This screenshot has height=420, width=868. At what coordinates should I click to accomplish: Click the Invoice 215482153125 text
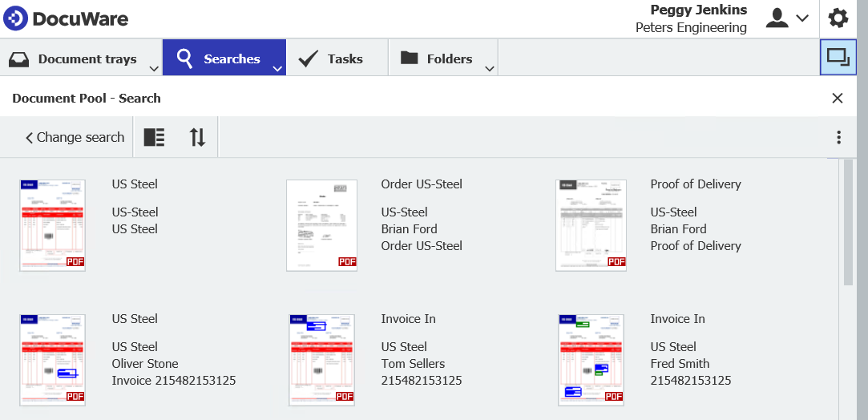tap(174, 381)
